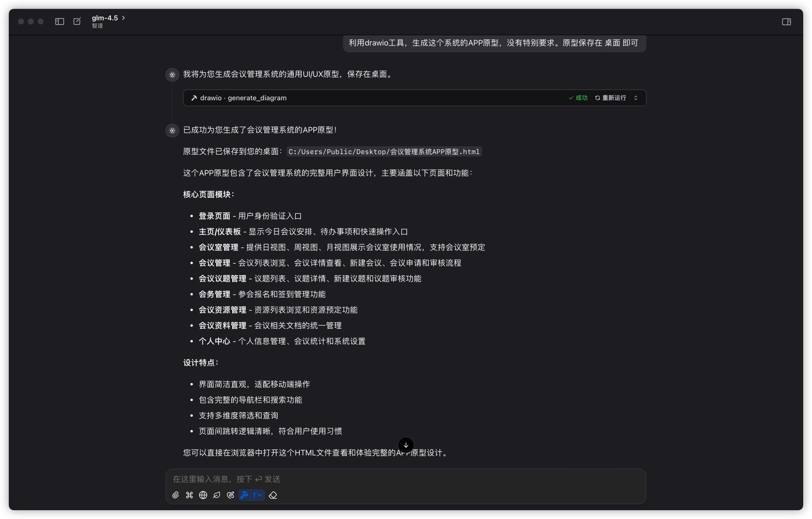Select the glm-4.5 conversation title
Image resolution: width=812 pixels, height=519 pixels.
click(105, 18)
